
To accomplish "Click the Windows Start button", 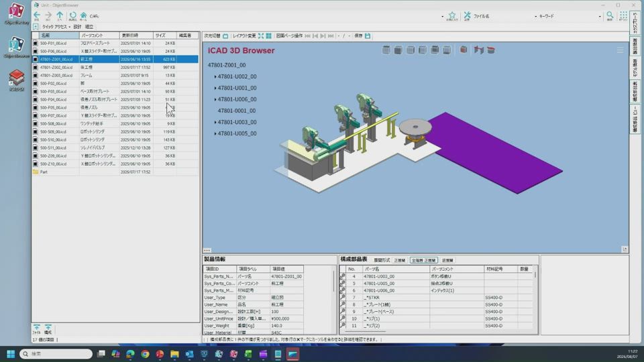I will 11,354.
